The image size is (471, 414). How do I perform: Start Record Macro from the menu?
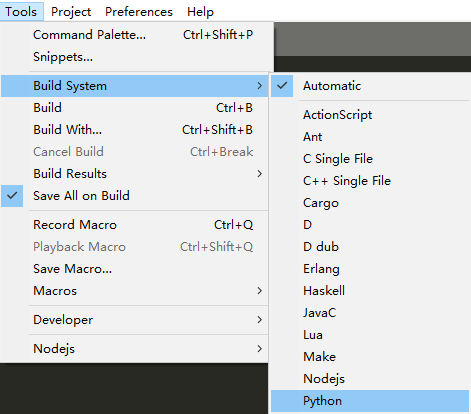coord(135,225)
